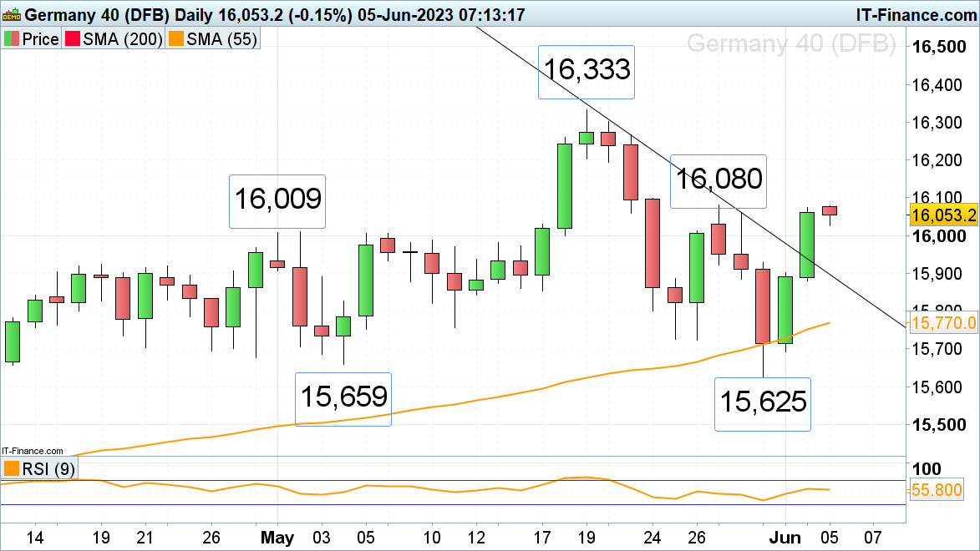Viewport: 980px width, 551px height.
Task: Click the latest red candle on 05 June
Action: [x=830, y=211]
